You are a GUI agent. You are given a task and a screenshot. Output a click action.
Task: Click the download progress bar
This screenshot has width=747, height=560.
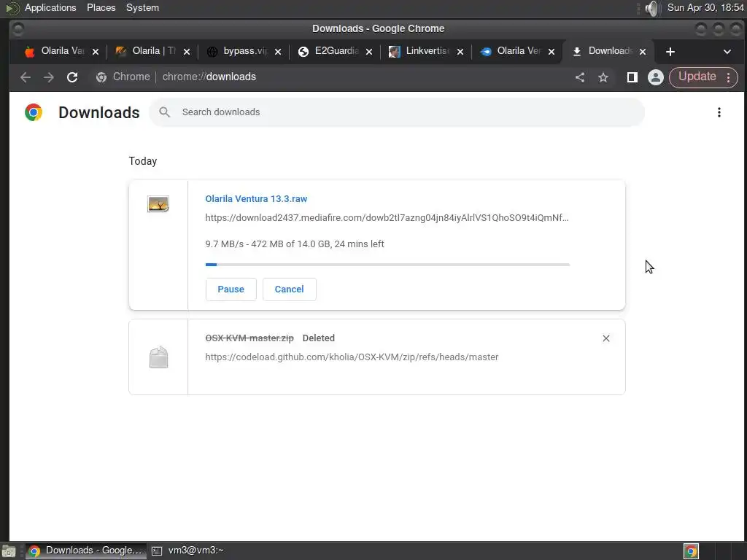click(387, 264)
